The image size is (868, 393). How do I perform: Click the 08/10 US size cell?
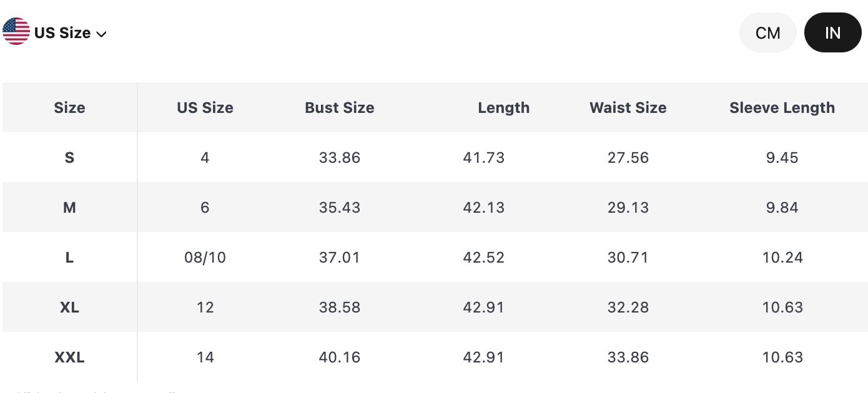205,257
